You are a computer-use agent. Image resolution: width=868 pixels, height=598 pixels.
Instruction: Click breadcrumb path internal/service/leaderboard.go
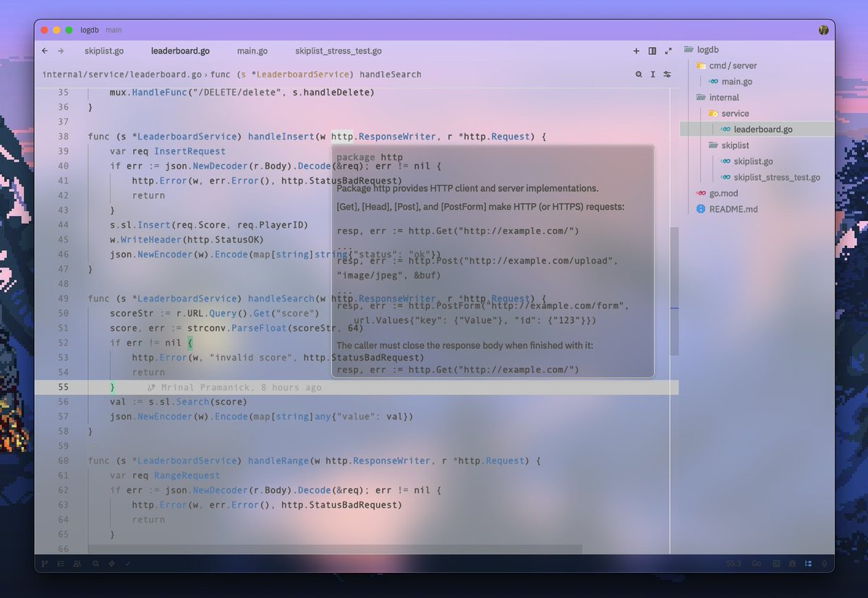pos(122,74)
